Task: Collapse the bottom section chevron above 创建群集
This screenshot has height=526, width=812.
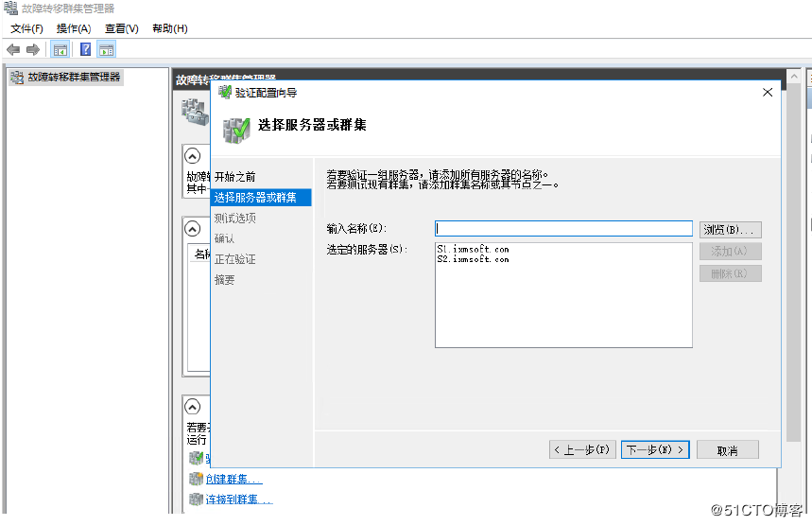Action: click(192, 407)
